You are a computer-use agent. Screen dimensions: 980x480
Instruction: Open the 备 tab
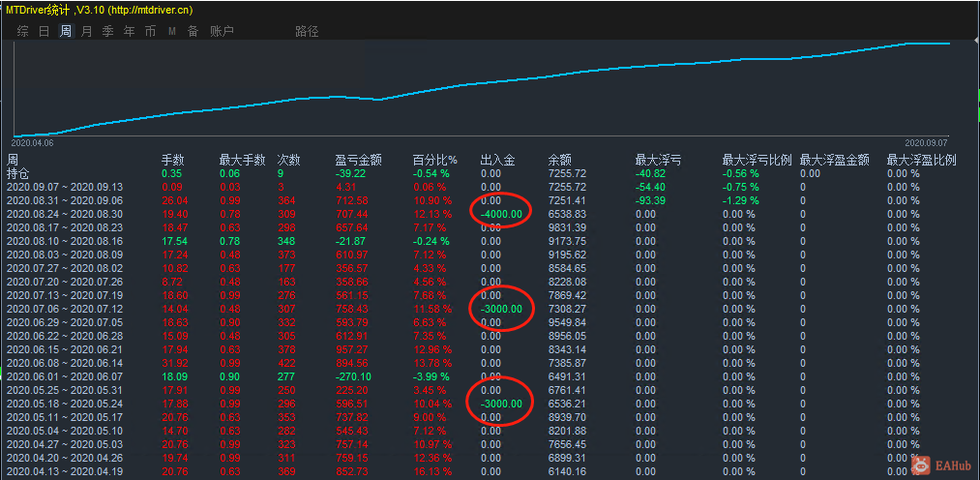coord(193,31)
